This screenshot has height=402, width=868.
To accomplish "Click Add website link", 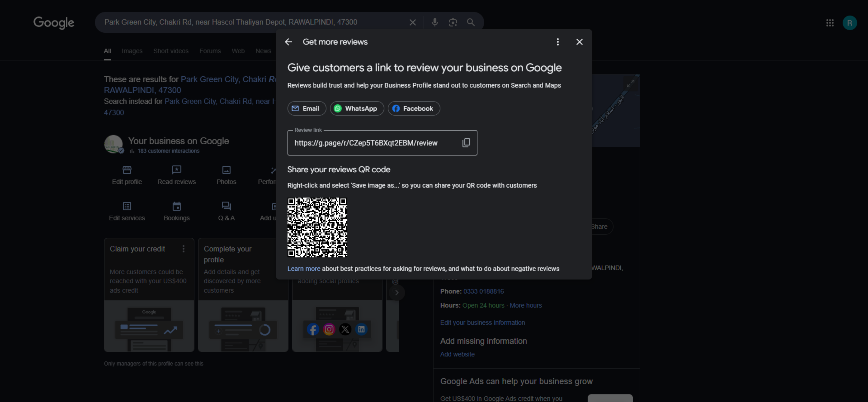I will coord(457,354).
